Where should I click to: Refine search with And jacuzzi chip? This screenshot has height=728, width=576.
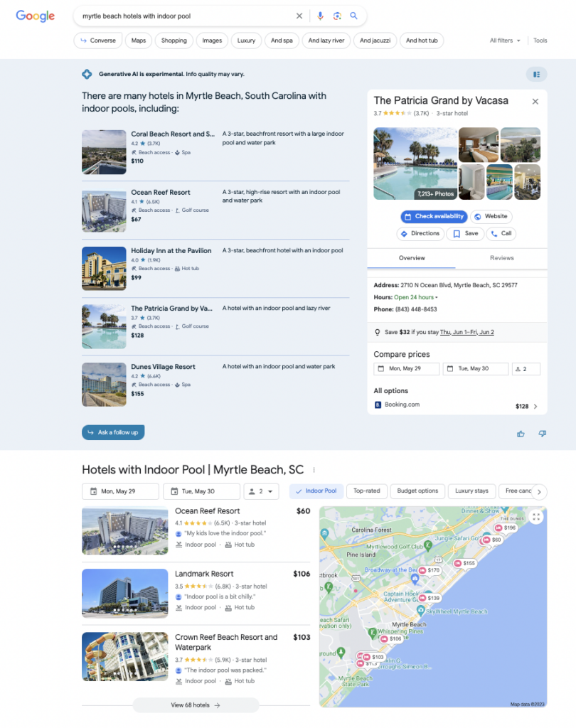375,41
